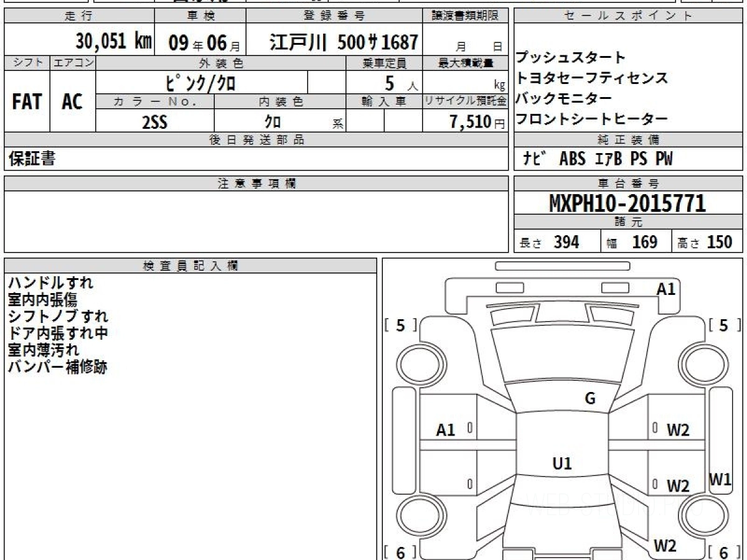Click the ピンク/クロ exterior color value

click(202, 82)
